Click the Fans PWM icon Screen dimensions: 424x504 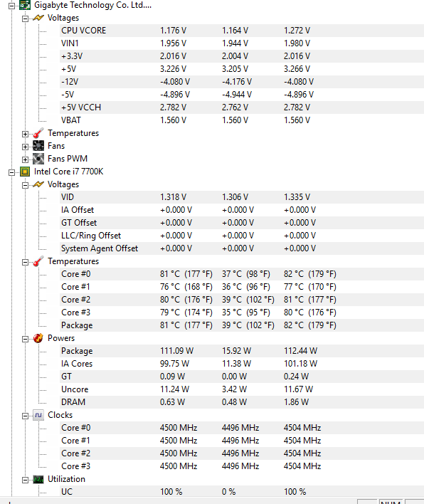tap(38, 159)
